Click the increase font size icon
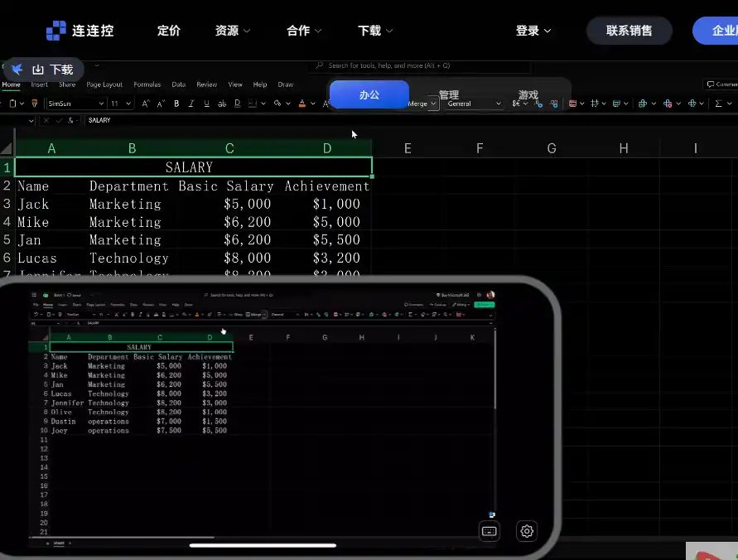The width and height of the screenshot is (738, 560). [146, 104]
